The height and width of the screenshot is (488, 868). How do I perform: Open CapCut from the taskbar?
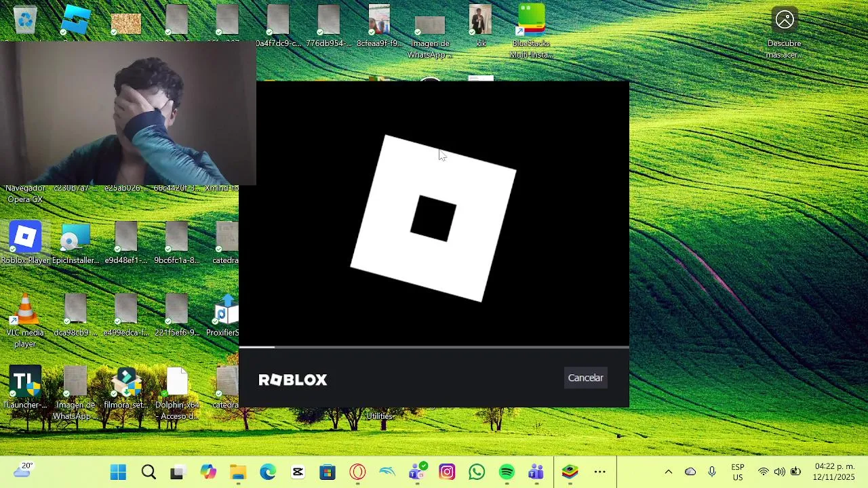pos(298,472)
